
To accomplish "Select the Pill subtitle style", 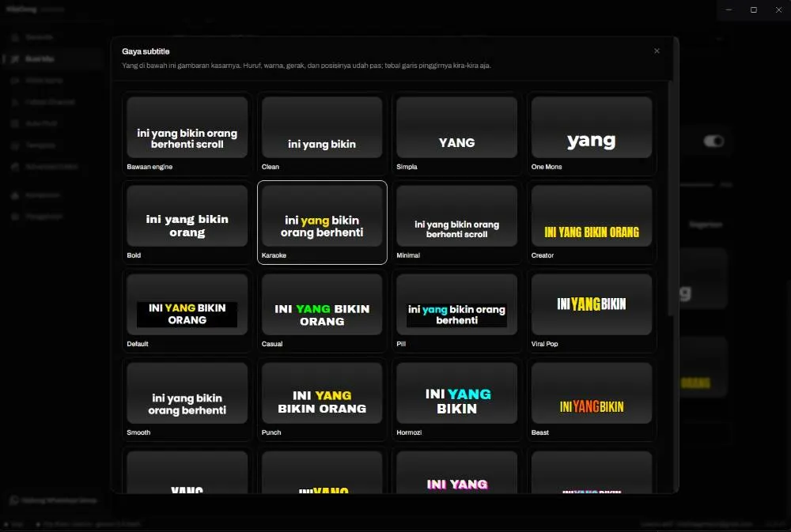I will 456,311.
